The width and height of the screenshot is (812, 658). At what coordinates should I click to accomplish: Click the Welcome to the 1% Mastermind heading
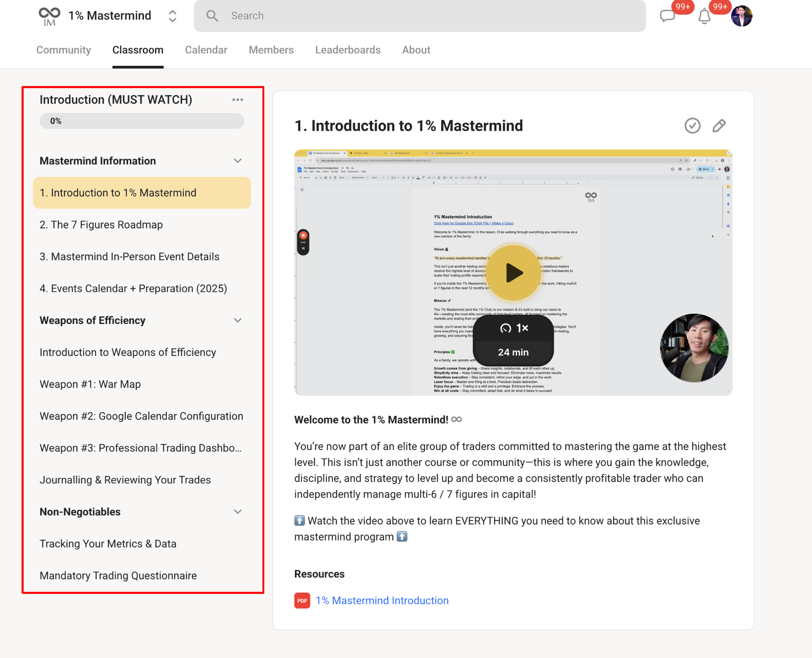coord(371,420)
